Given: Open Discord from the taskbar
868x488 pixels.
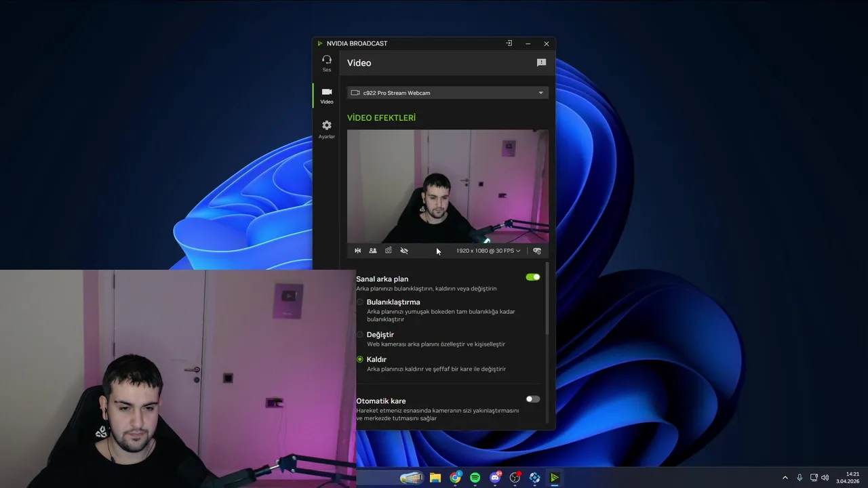Looking at the screenshot, I should [x=495, y=478].
